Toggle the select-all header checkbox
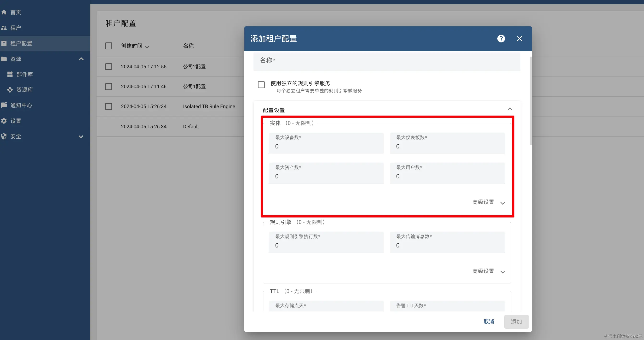Image resolution: width=644 pixels, height=340 pixels. click(109, 46)
